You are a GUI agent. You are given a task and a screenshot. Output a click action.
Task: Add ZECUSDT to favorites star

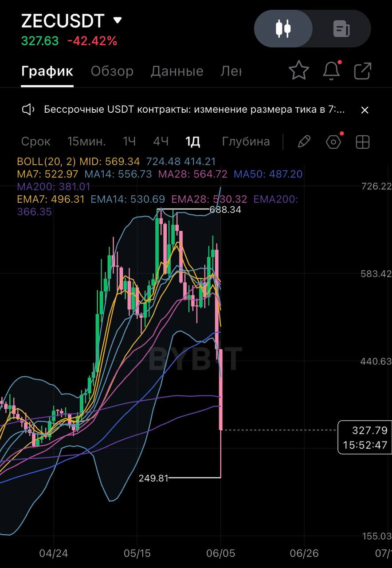pos(298,71)
